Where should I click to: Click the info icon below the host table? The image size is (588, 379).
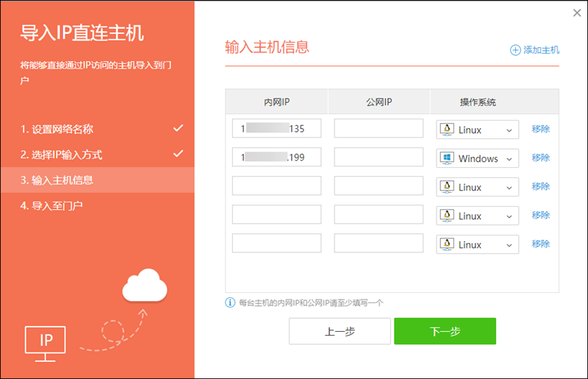tap(230, 302)
